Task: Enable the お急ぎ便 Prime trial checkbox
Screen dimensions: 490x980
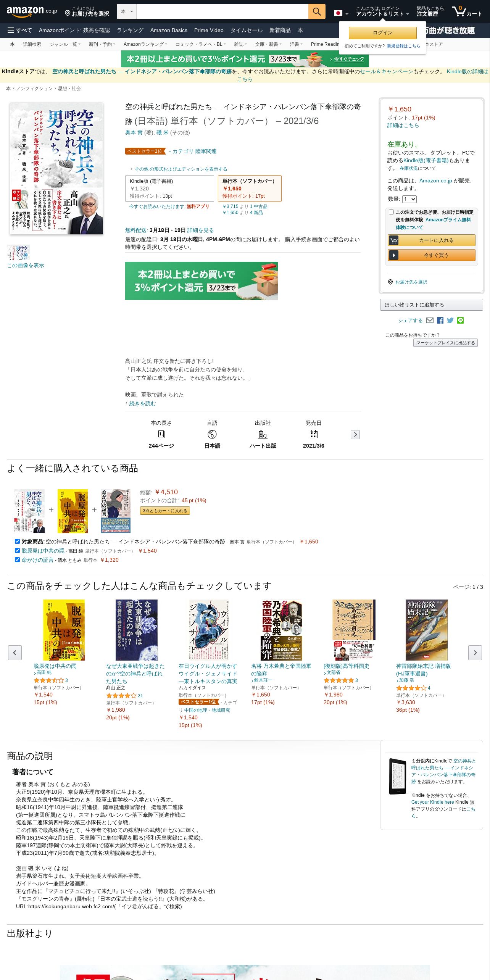Action: click(391, 212)
